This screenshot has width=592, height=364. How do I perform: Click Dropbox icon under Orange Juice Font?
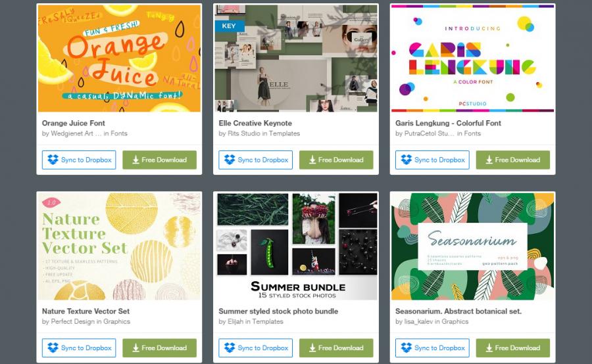pos(53,160)
